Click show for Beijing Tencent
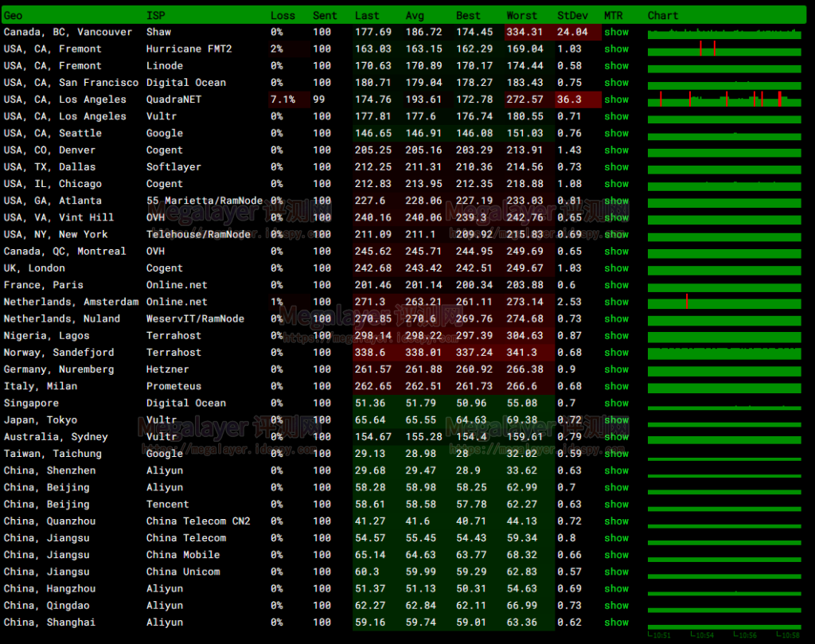 point(617,504)
